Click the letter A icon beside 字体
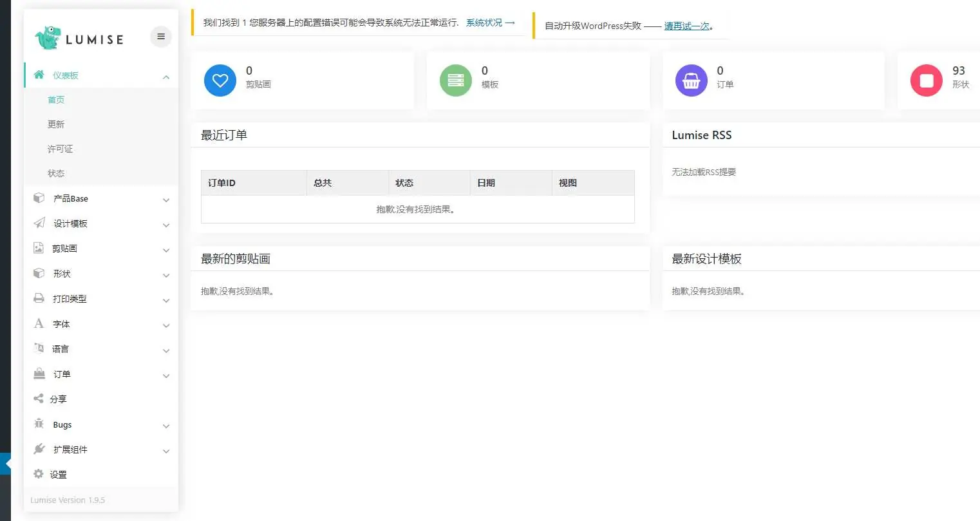This screenshot has width=980, height=521. point(39,323)
